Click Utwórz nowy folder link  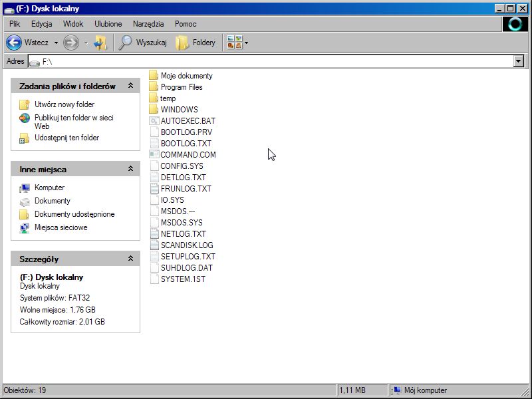[x=65, y=104]
